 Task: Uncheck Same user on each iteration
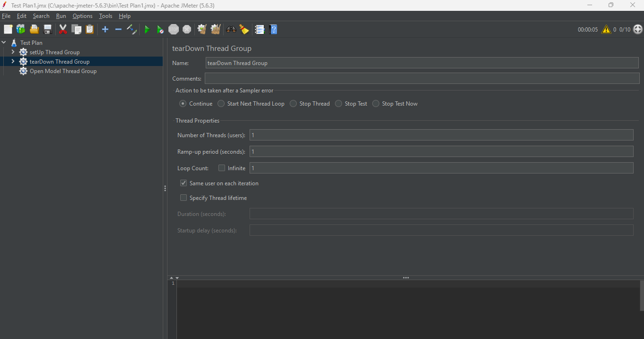click(184, 183)
